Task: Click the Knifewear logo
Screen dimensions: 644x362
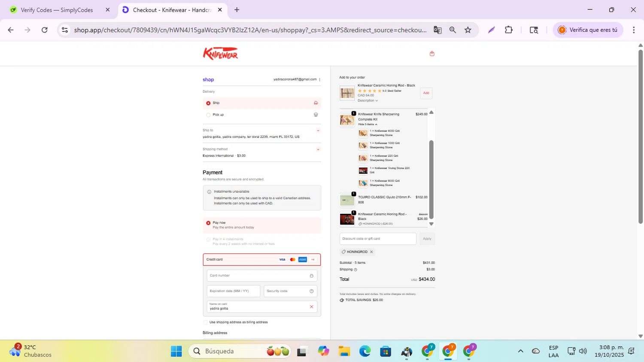Action: [x=220, y=54]
